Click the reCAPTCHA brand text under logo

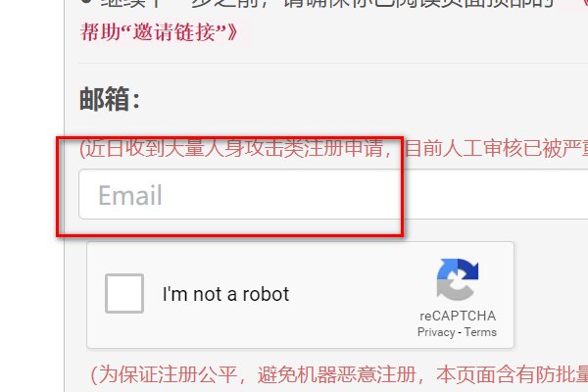pyautogui.click(x=458, y=316)
